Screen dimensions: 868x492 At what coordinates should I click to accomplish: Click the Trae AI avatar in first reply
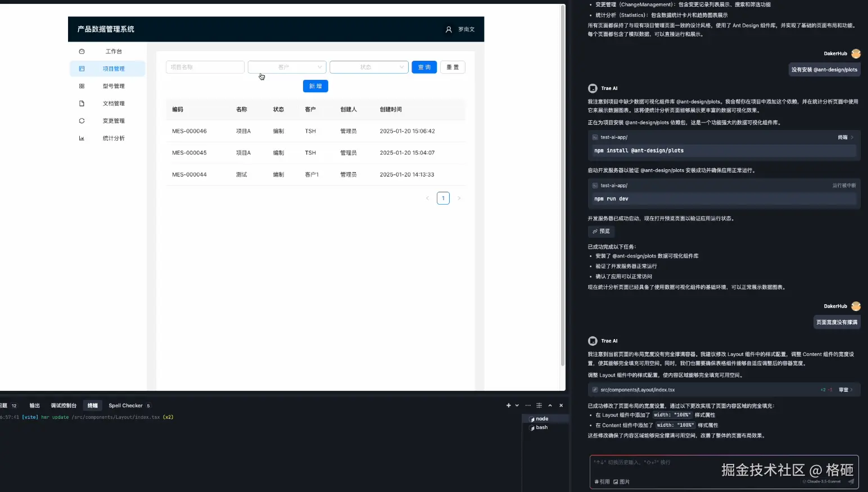pyautogui.click(x=593, y=88)
